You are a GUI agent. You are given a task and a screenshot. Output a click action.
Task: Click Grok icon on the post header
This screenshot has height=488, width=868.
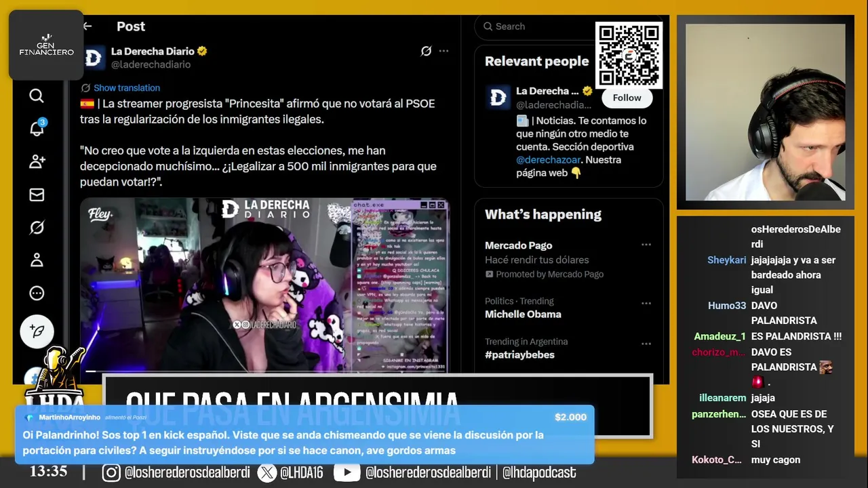(x=426, y=51)
